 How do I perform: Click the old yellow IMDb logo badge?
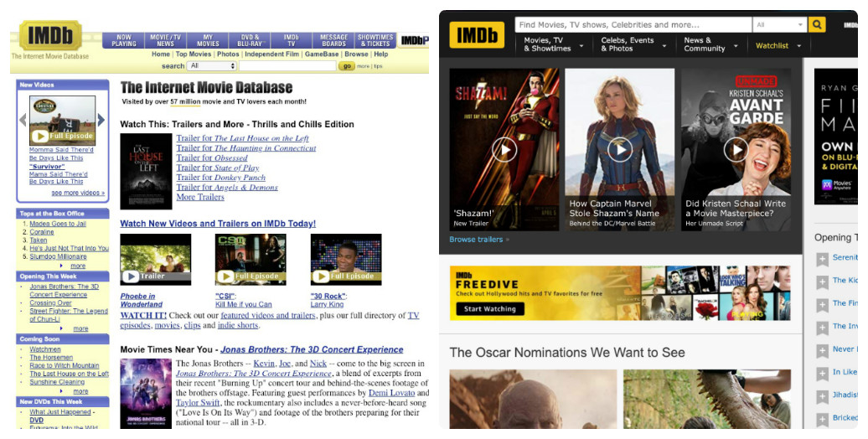click(x=50, y=35)
